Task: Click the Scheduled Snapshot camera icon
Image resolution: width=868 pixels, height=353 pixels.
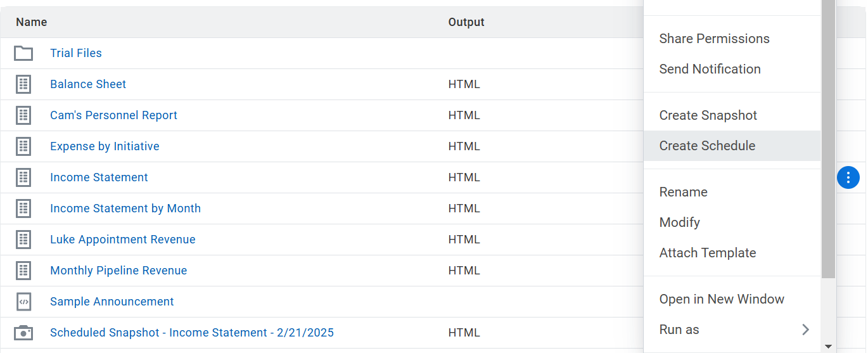Action: click(x=23, y=333)
